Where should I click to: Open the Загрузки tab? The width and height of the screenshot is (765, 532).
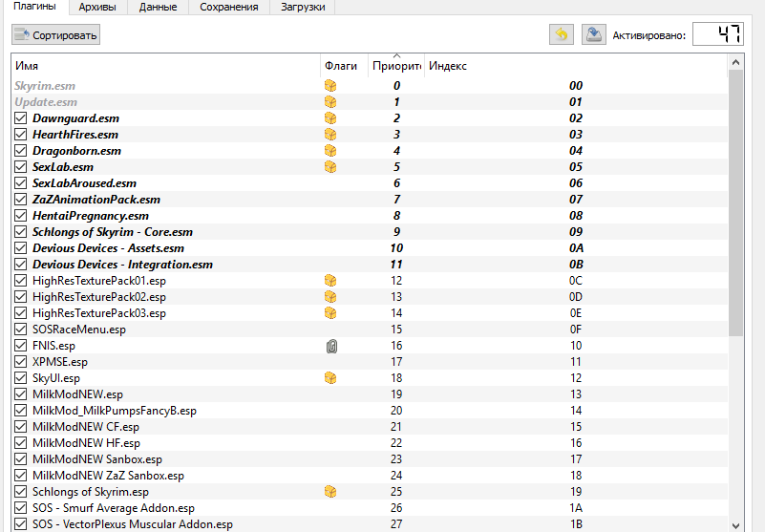[303, 8]
